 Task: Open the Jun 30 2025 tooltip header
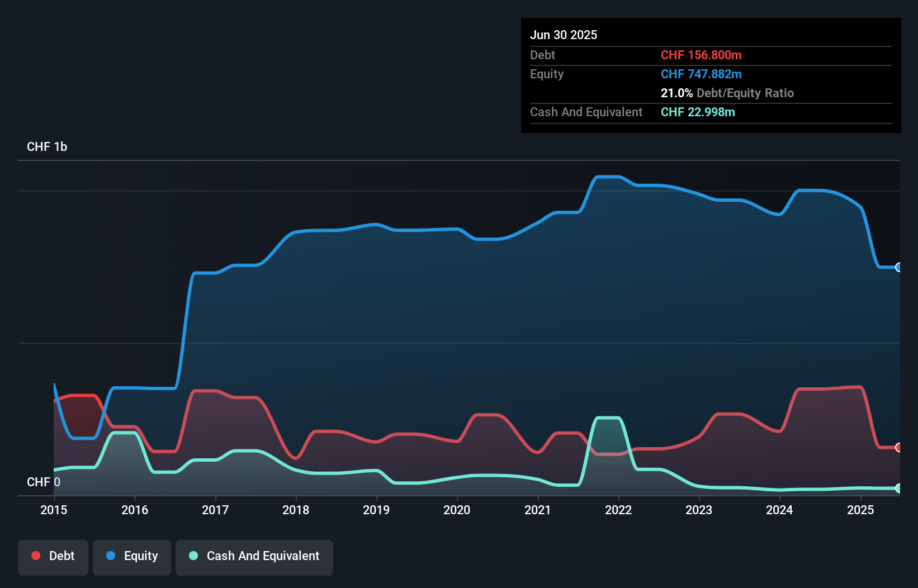(x=564, y=35)
